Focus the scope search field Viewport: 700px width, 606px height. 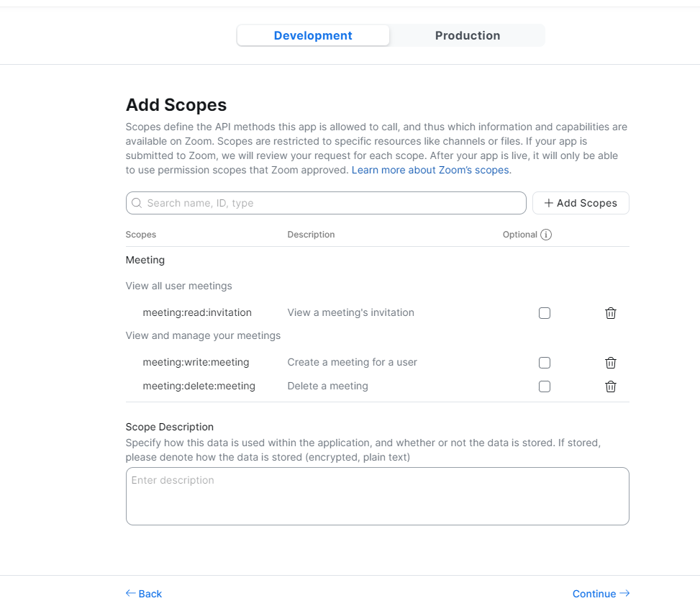point(331,203)
